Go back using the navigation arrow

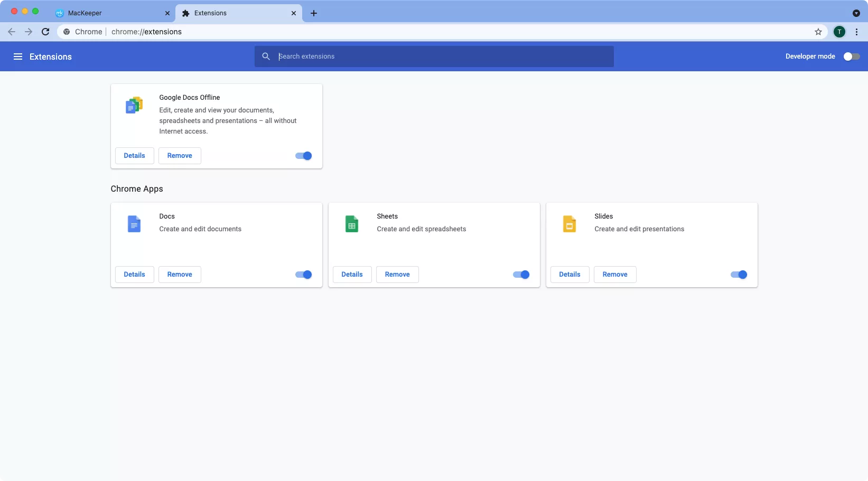tap(12, 32)
